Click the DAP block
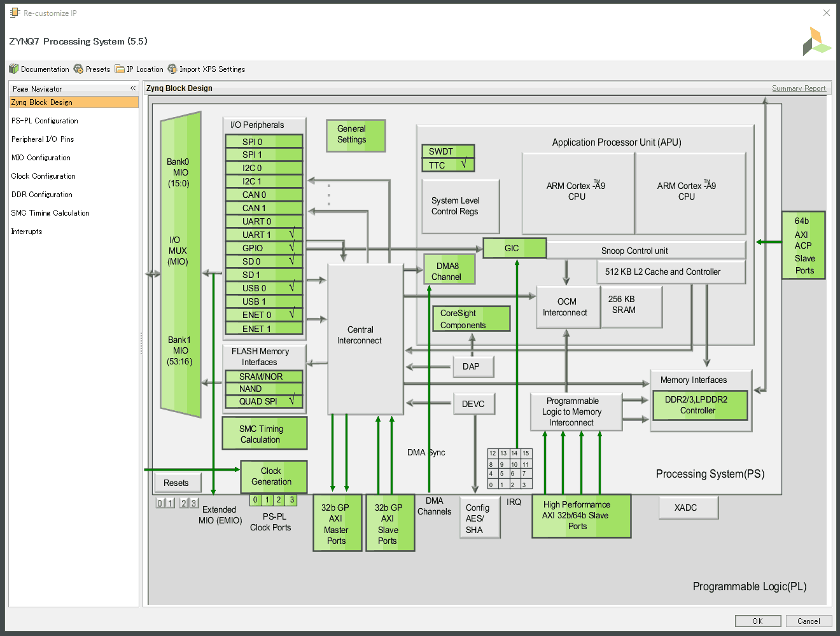The image size is (840, 636). (x=473, y=366)
